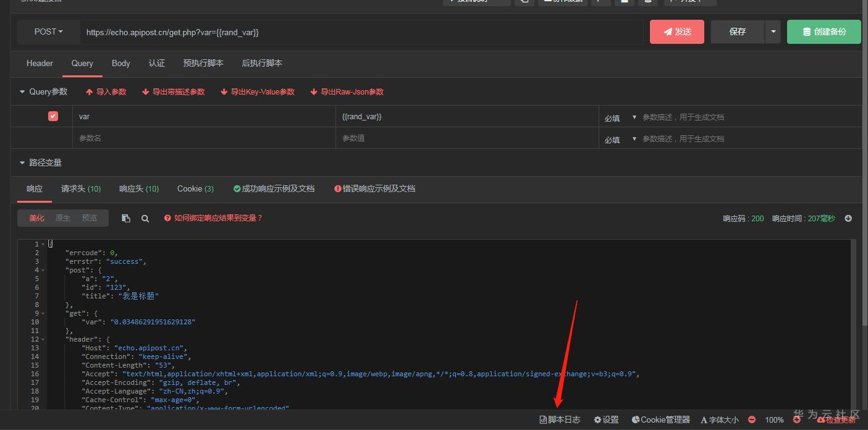
Task: Click 导出Raw-Json参数 export link
Action: [347, 91]
